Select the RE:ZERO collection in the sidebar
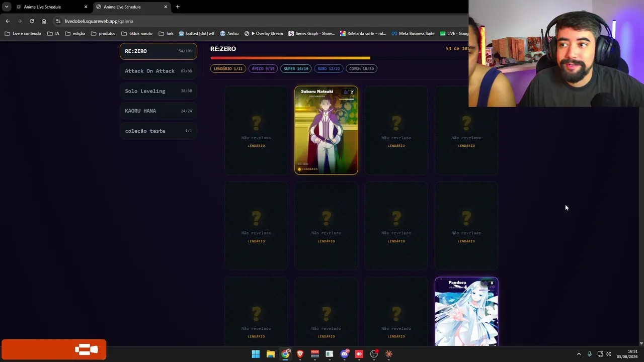 click(x=158, y=51)
